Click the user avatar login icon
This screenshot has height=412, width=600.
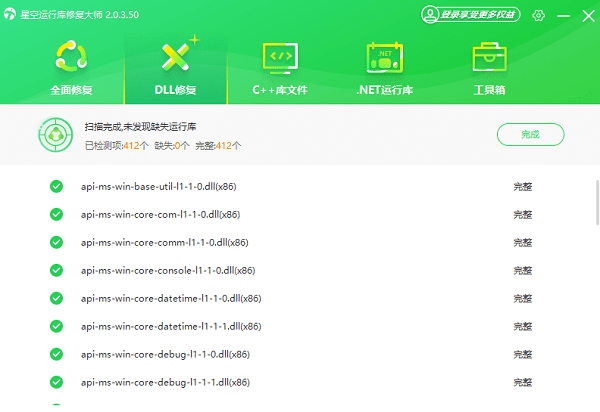pos(430,15)
